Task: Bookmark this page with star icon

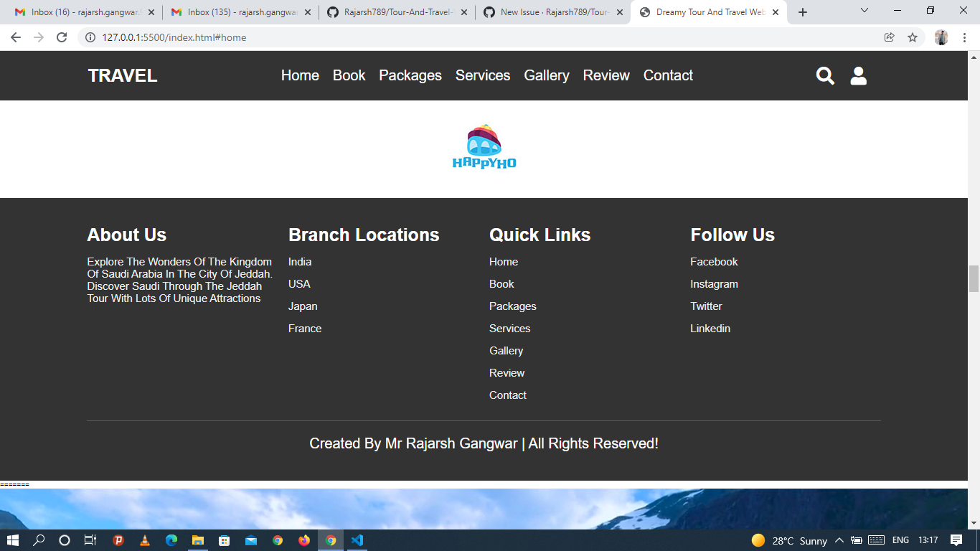Action: click(913, 37)
